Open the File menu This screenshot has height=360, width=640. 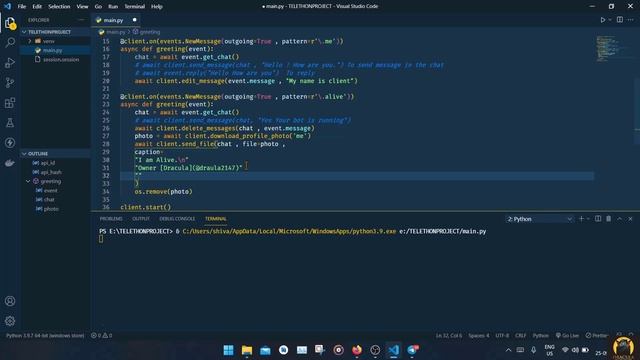[22, 7]
